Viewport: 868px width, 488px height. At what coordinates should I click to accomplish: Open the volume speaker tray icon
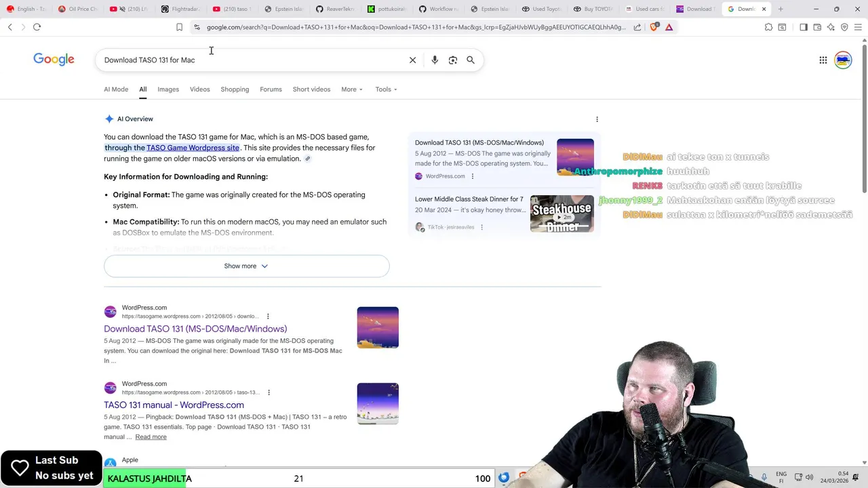pos(809,478)
